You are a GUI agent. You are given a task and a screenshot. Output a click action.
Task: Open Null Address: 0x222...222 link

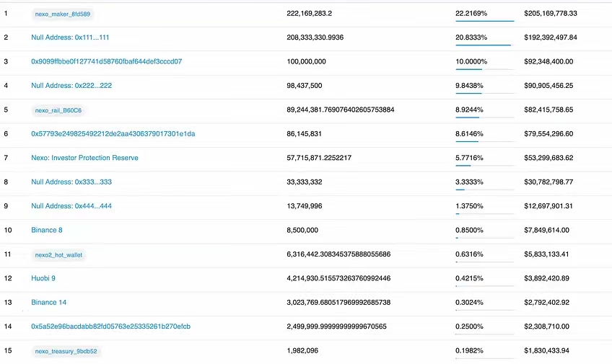pyautogui.click(x=71, y=86)
